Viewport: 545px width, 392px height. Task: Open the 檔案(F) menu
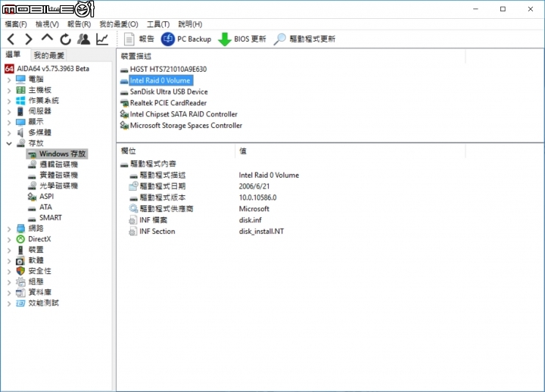(16, 24)
